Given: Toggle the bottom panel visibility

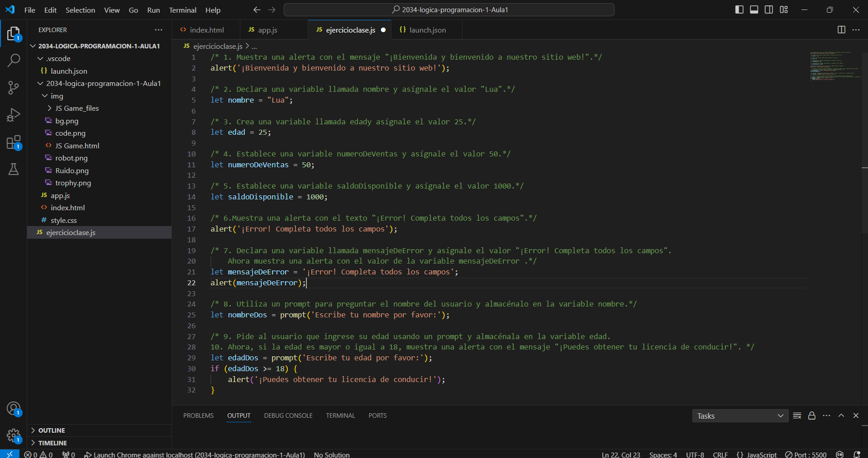Looking at the screenshot, I should pyautogui.click(x=754, y=9).
